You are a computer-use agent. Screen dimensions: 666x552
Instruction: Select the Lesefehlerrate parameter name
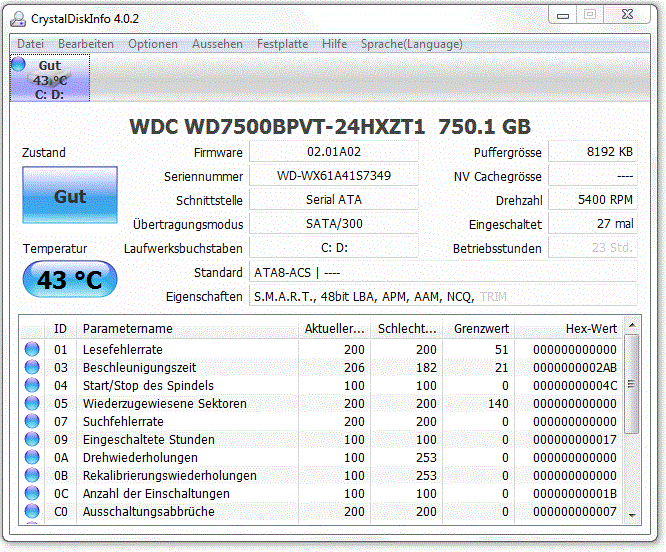click(x=123, y=349)
